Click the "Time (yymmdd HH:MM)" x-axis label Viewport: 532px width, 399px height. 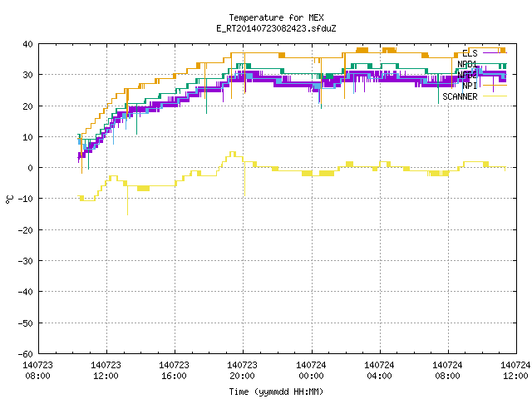click(276, 392)
